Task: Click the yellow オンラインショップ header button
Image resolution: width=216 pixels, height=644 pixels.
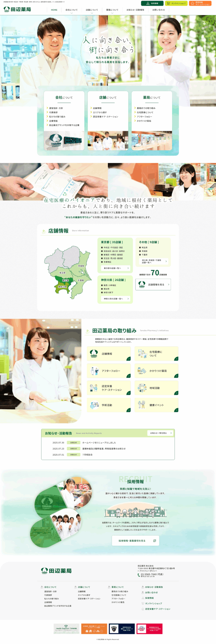Action: point(176,3)
